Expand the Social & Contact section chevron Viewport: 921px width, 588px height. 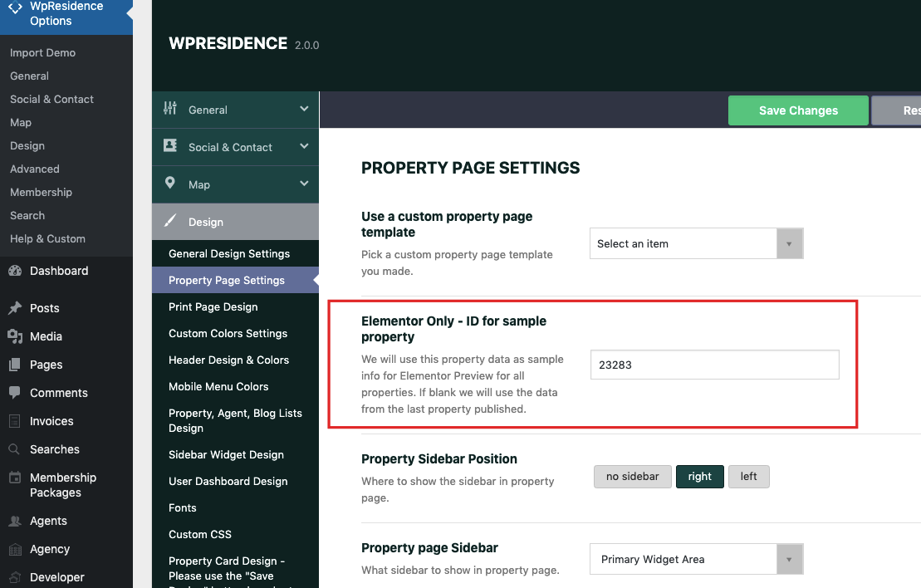pyautogui.click(x=304, y=146)
